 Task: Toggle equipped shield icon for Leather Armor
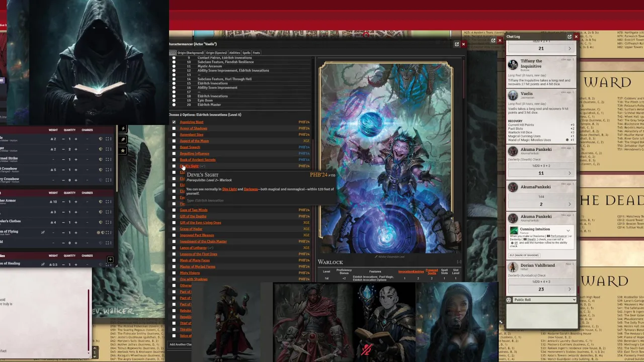(101, 202)
